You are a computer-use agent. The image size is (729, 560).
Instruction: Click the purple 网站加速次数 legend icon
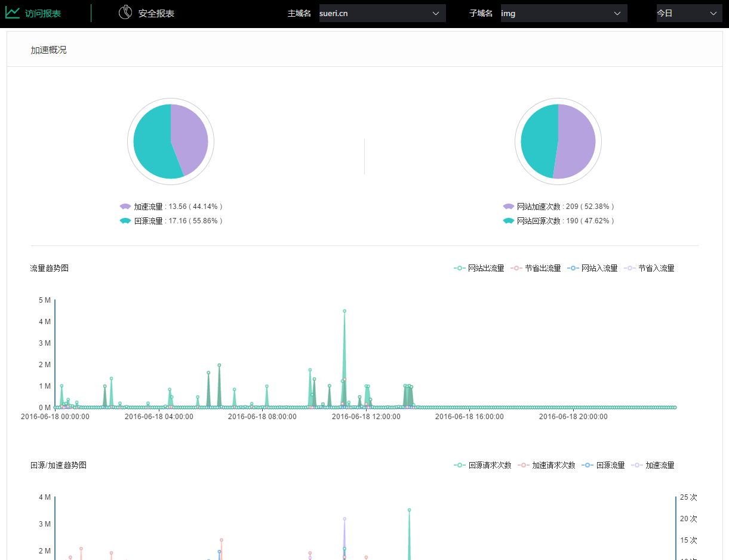pyautogui.click(x=508, y=207)
